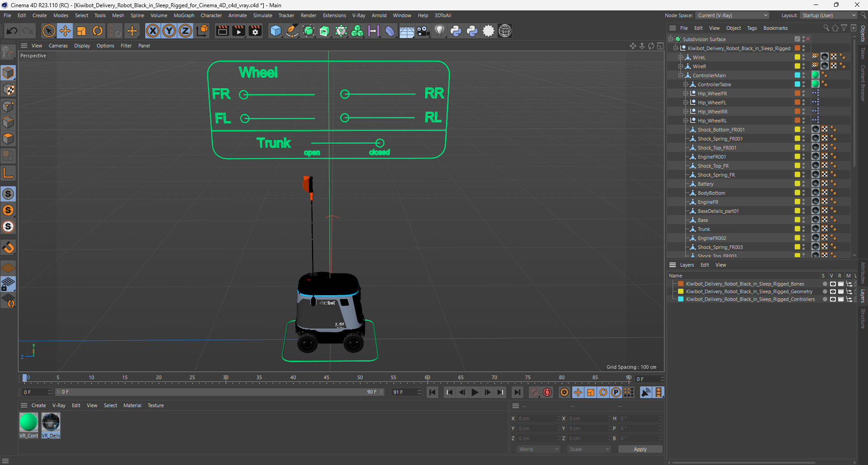Enable Texture mode in left sidebar

(x=8, y=89)
